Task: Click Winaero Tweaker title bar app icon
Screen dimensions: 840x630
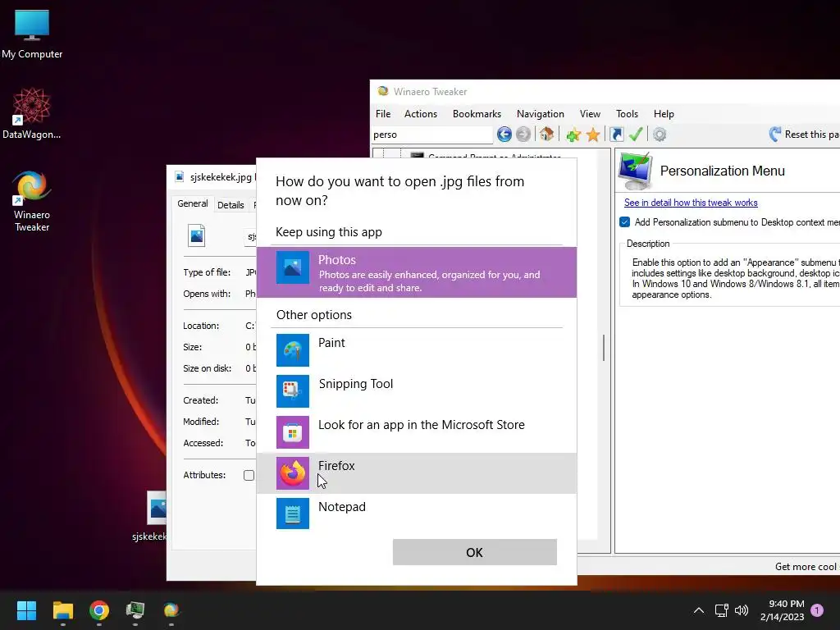Action: click(x=382, y=91)
